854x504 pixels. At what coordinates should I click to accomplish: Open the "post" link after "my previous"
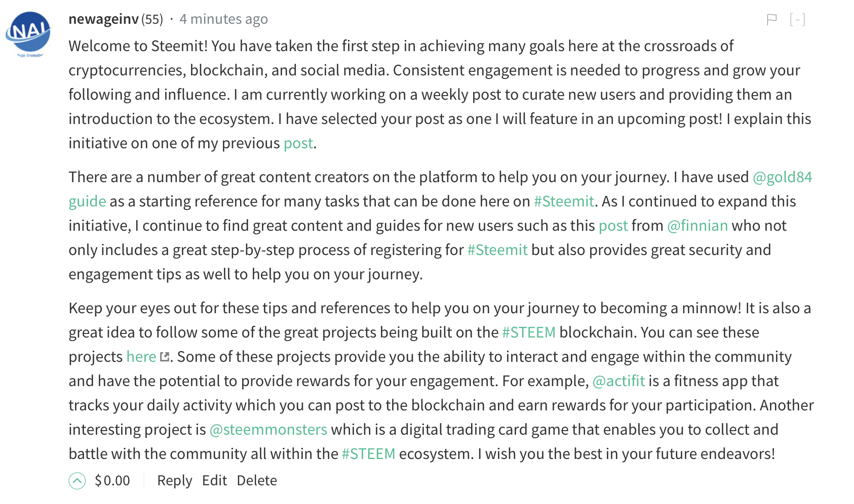[298, 143]
